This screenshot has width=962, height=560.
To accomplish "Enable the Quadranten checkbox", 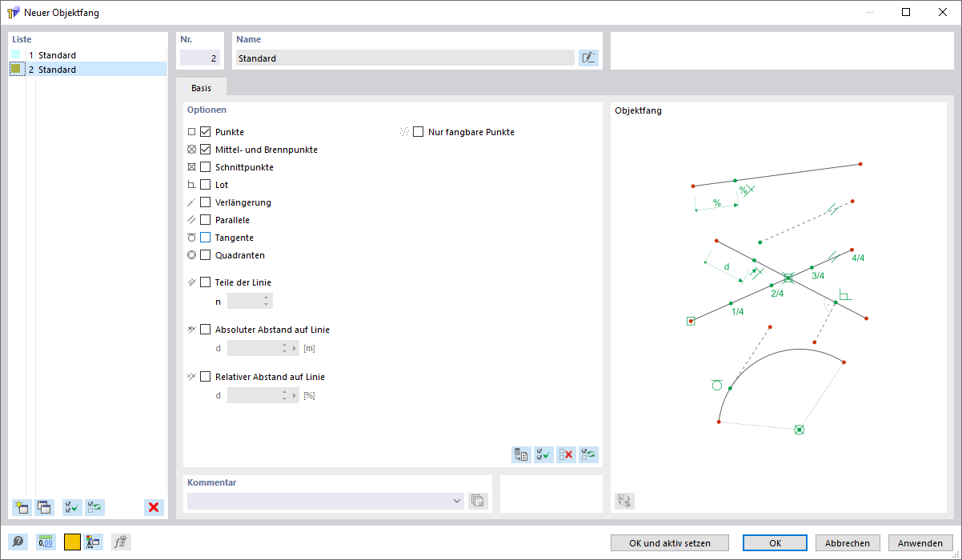I will tap(205, 255).
